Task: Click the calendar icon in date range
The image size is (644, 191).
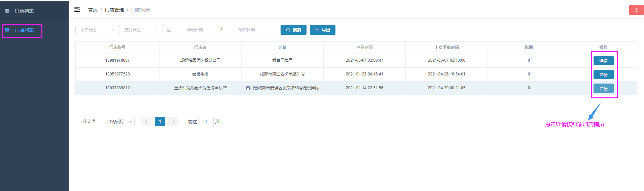Action: tap(169, 30)
